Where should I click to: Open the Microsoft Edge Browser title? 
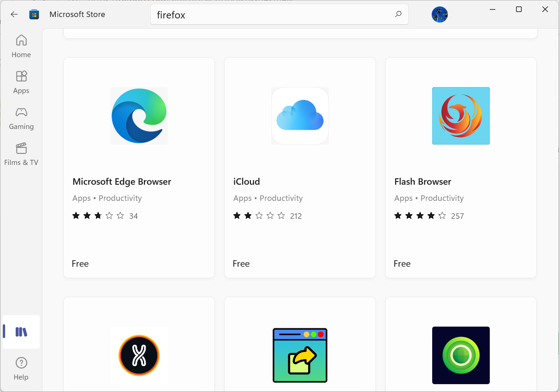[x=122, y=181]
